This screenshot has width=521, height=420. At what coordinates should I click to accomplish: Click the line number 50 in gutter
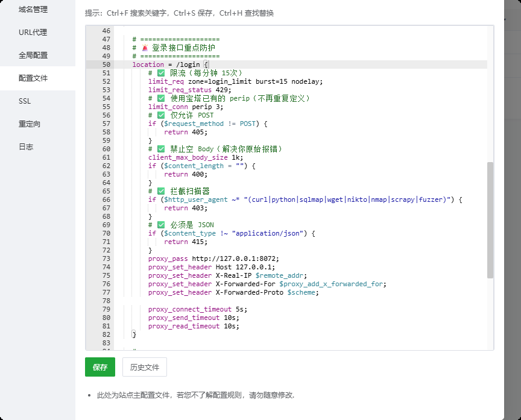106,64
